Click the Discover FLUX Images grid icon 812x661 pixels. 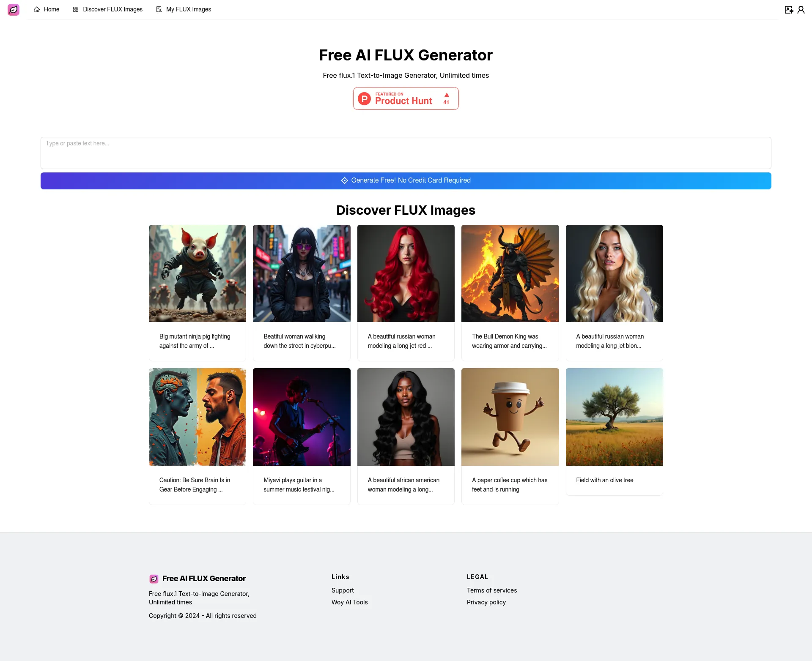coord(76,9)
